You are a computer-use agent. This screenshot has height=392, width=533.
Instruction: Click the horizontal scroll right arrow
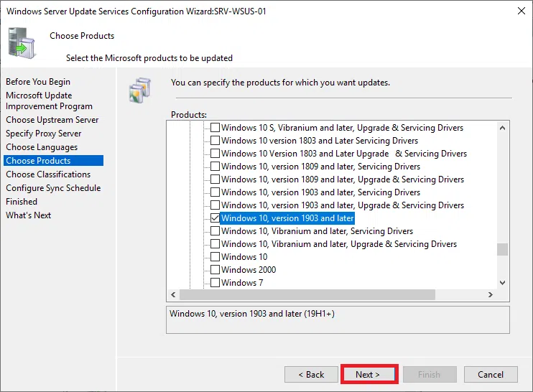pos(490,295)
